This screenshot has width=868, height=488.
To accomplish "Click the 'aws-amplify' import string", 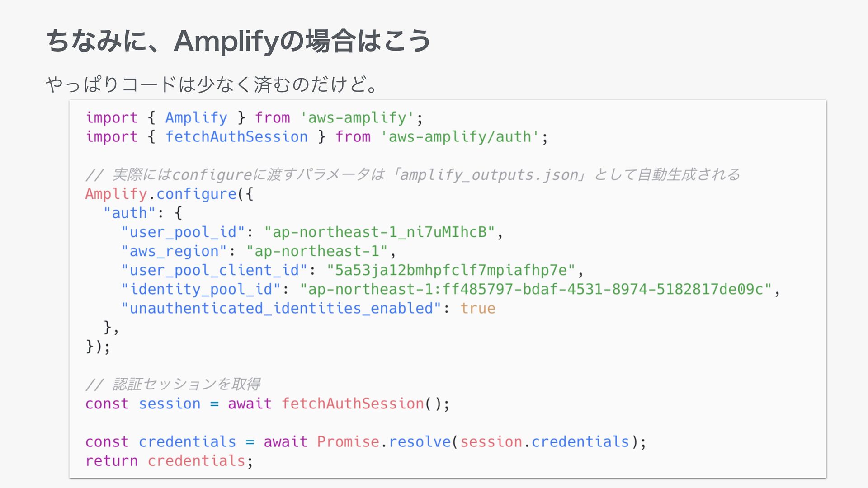I will point(357,118).
